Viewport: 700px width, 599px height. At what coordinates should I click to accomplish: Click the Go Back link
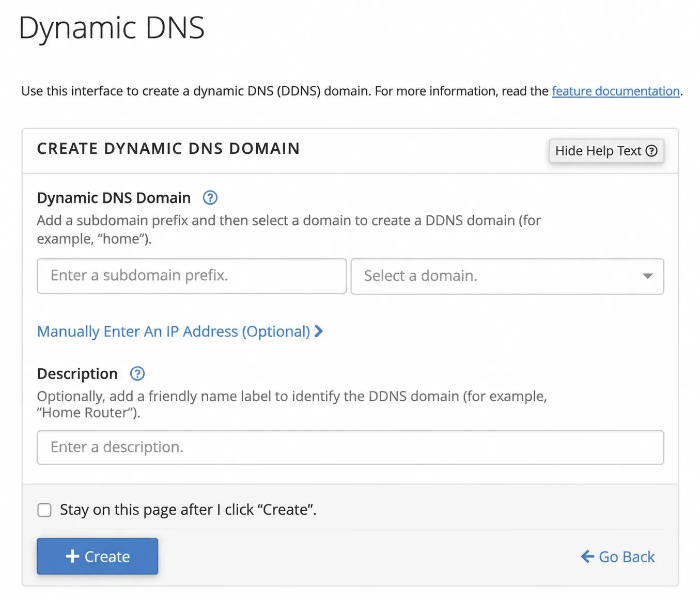(618, 557)
